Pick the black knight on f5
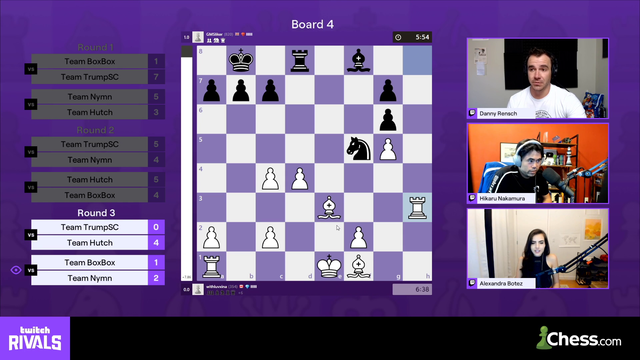640x360 pixels. coord(358,148)
